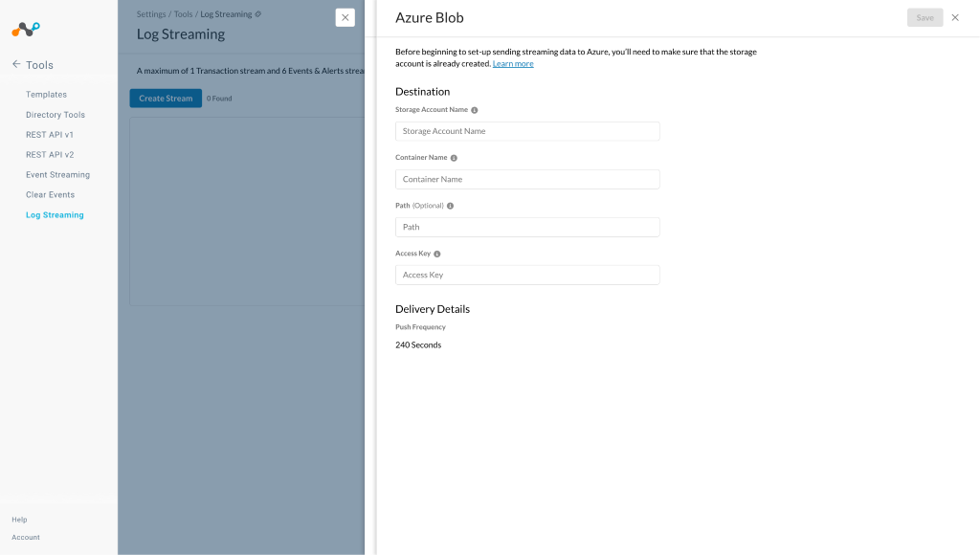
Task: Click the Create Stream button
Action: 166,99
